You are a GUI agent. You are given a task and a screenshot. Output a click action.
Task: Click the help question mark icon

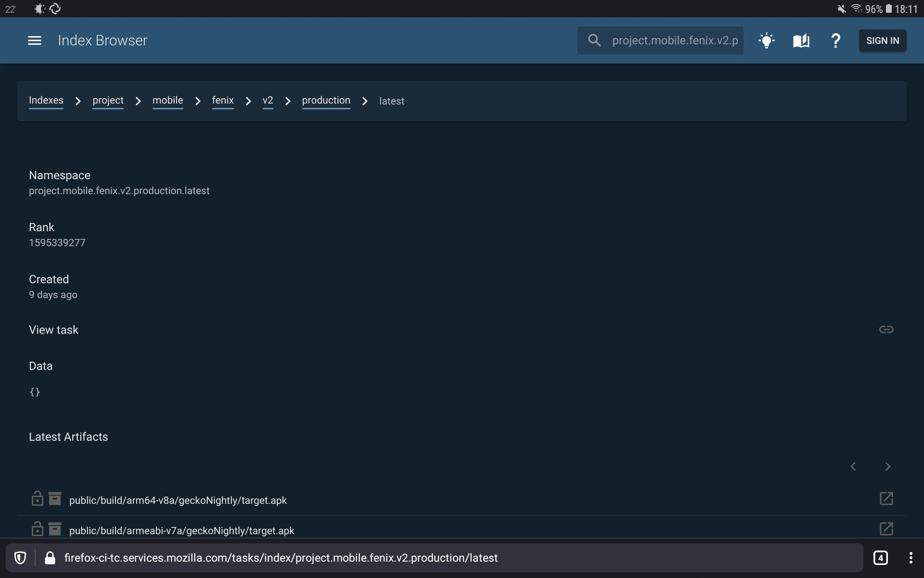point(836,40)
